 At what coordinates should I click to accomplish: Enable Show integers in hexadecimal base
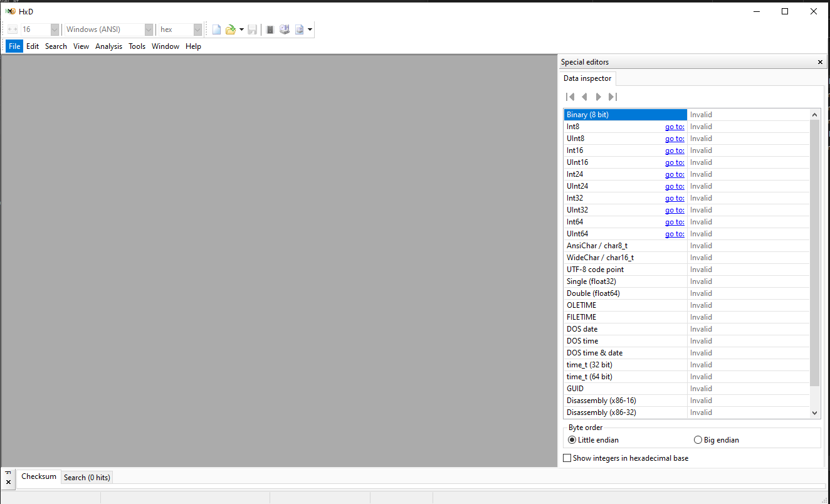(x=567, y=458)
